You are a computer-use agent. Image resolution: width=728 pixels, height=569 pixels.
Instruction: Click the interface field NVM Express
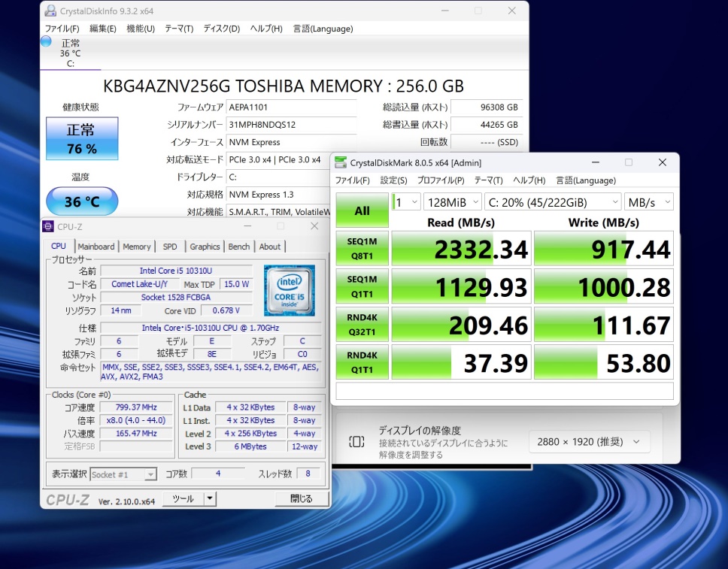pos(292,143)
